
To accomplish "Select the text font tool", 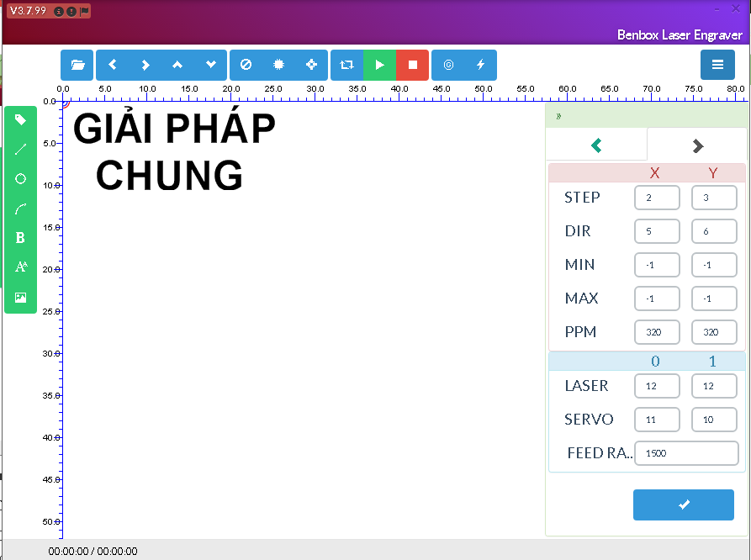I will tap(20, 267).
